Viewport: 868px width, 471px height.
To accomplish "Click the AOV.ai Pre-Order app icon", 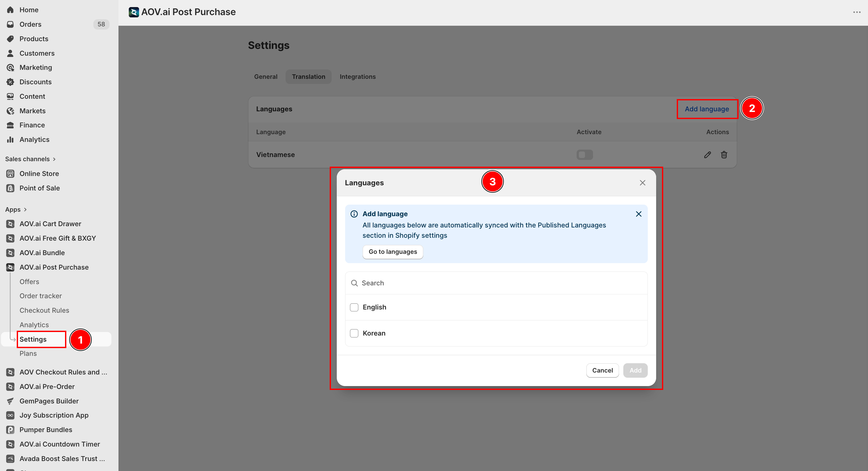I will (x=10, y=386).
